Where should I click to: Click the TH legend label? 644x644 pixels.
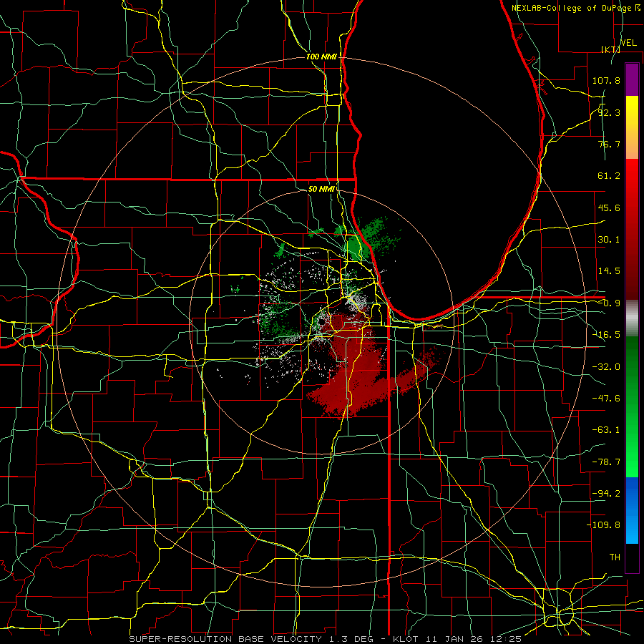(615, 557)
